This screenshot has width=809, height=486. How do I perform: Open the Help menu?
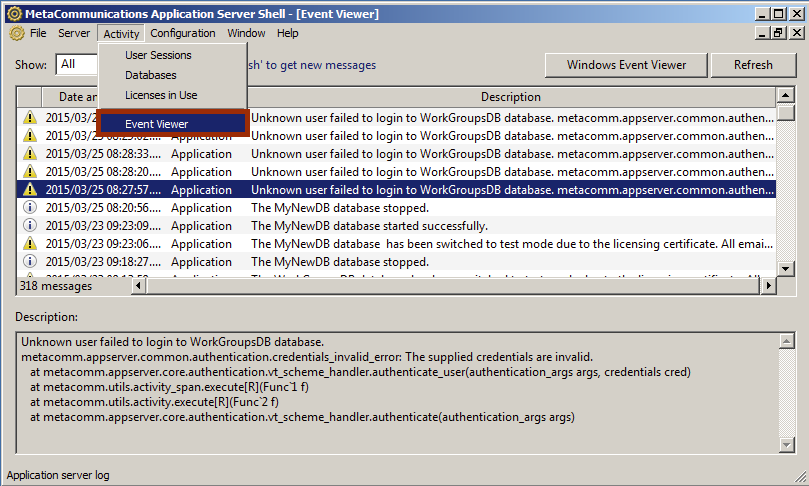click(x=287, y=33)
